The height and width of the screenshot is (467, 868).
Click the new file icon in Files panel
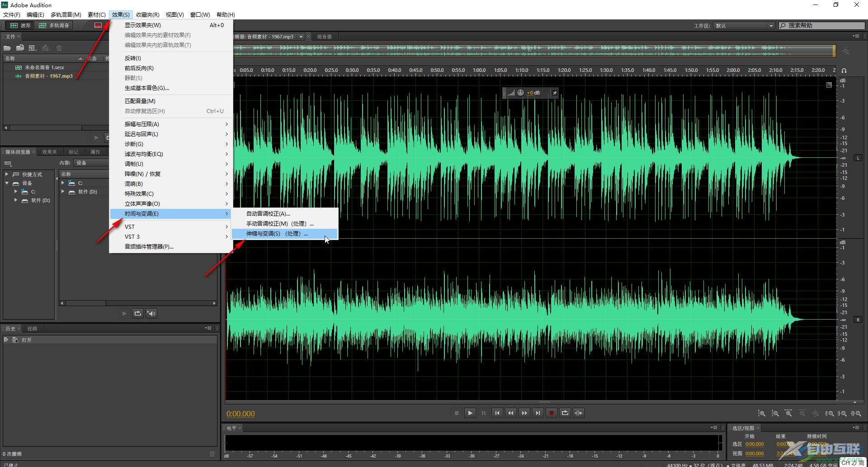[x=33, y=48]
